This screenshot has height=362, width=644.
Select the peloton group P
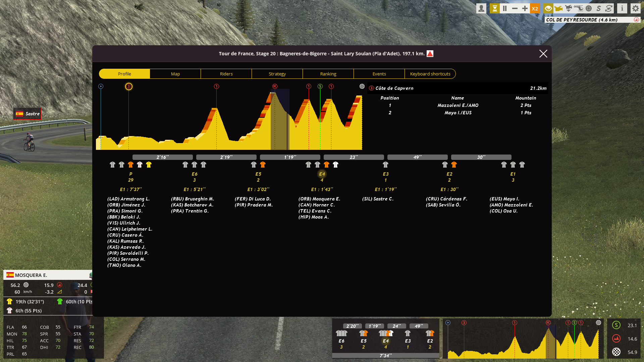tap(131, 174)
